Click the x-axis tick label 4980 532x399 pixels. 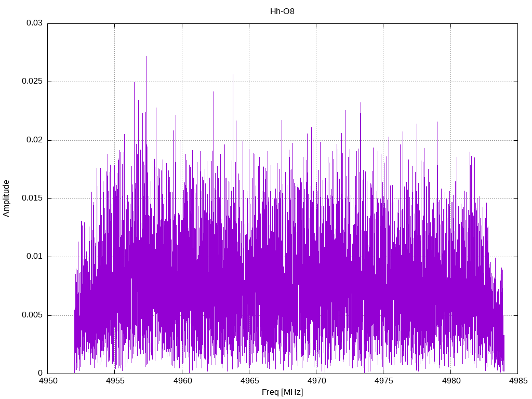(451, 381)
